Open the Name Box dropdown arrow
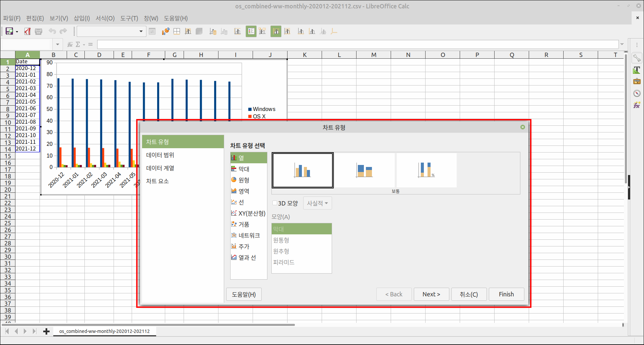The width and height of the screenshot is (644, 345). [x=57, y=44]
